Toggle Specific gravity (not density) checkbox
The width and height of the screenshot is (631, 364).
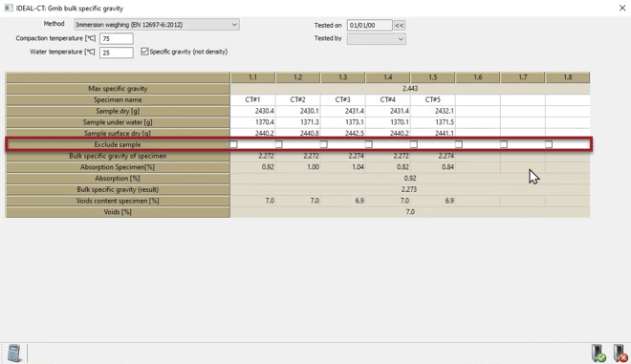[144, 52]
